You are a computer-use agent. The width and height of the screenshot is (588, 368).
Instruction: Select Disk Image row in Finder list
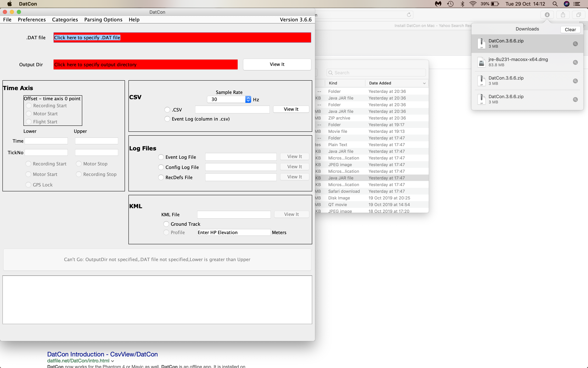(372, 198)
